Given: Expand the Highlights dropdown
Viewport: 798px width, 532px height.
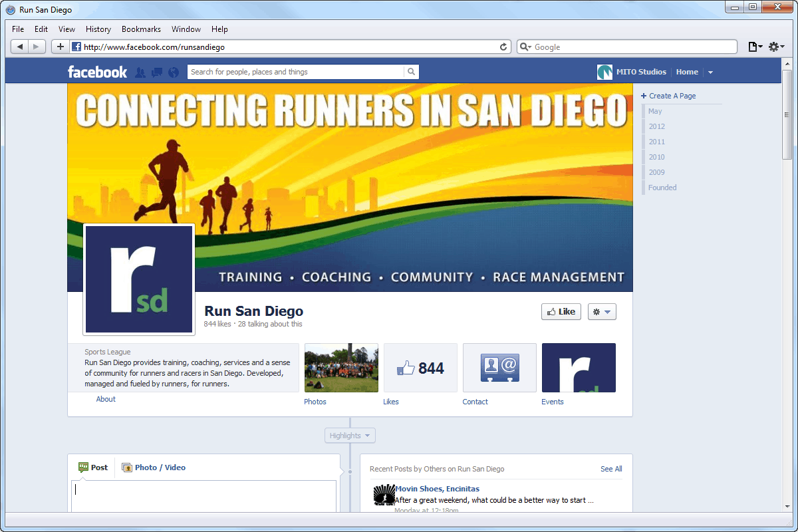Looking at the screenshot, I should pos(350,435).
